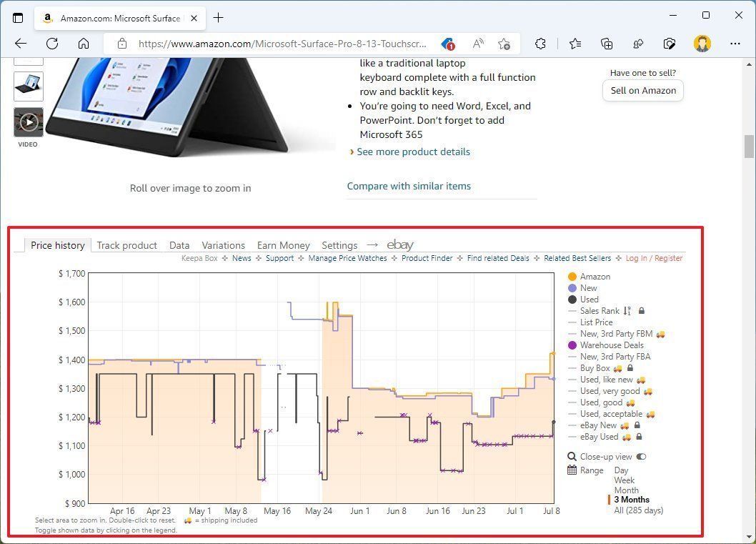Click the Range calendar icon
The image size is (756, 544).
click(x=572, y=470)
